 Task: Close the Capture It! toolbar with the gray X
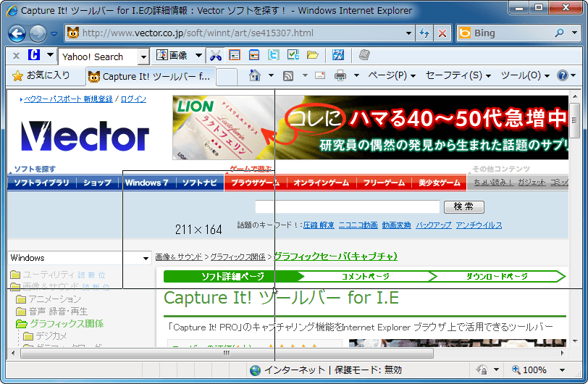(x=16, y=56)
